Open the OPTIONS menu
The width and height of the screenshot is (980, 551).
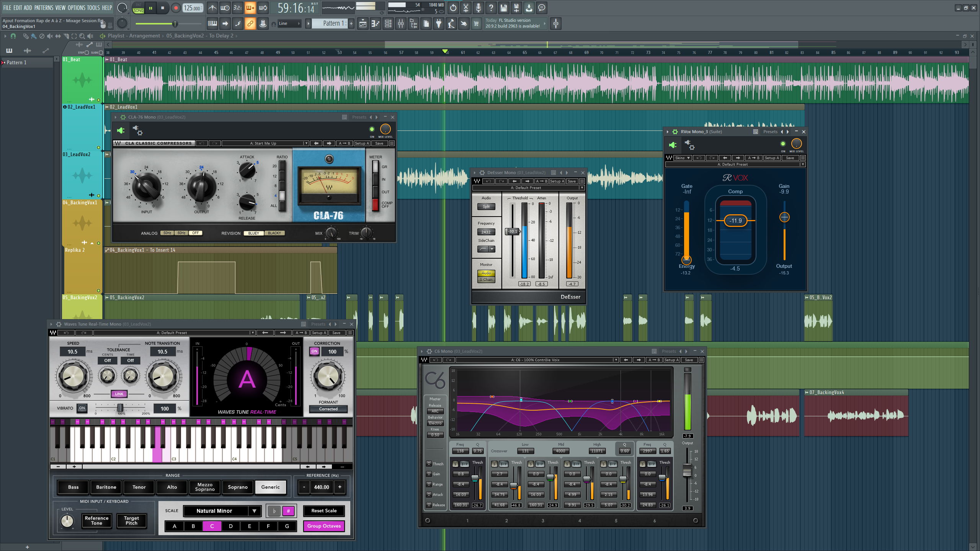[77, 8]
